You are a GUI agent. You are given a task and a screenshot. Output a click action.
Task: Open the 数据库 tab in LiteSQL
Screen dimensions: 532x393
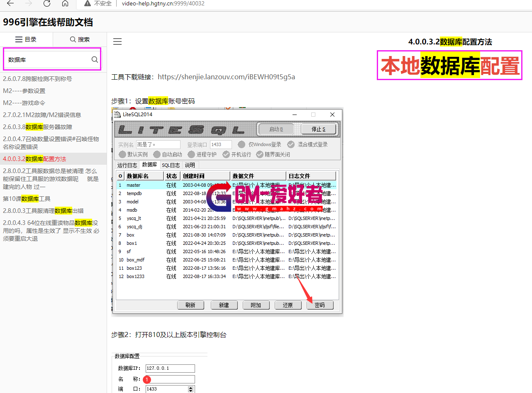149,165
